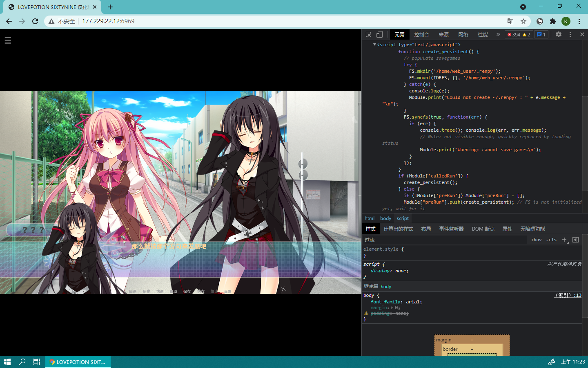Image resolution: width=588 pixels, height=368 pixels.
Task: Click the 394 errors counter badge
Action: (513, 34)
